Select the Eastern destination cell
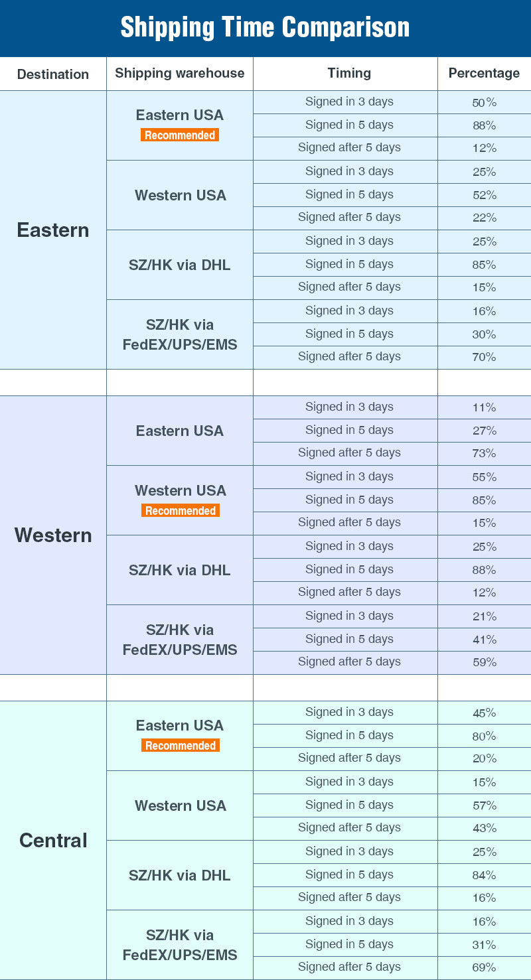The image size is (531, 980). coord(53,230)
